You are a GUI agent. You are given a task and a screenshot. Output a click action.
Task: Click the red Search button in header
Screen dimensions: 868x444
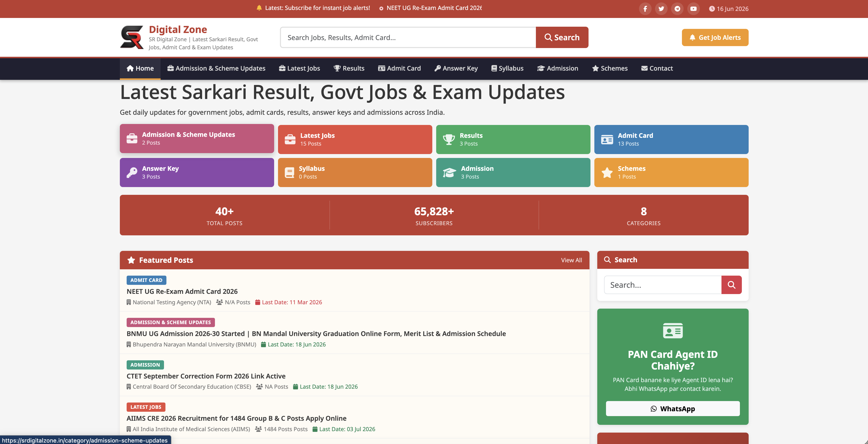562,37
